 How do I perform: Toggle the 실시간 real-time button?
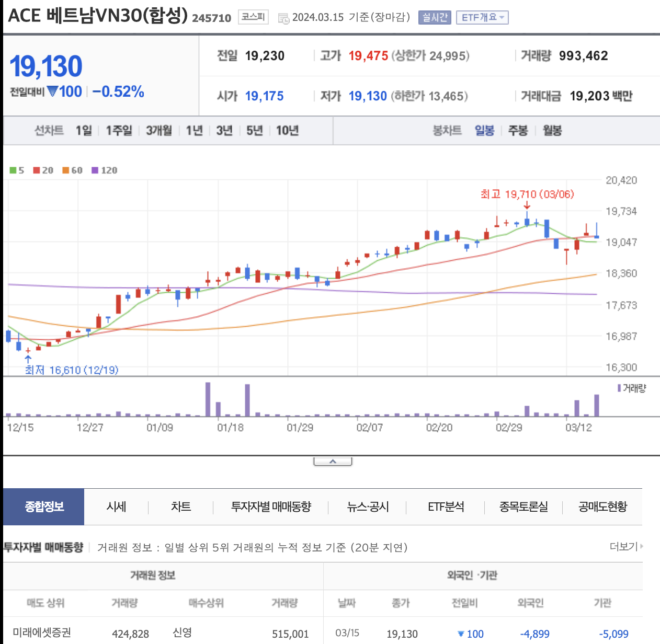coord(435,18)
